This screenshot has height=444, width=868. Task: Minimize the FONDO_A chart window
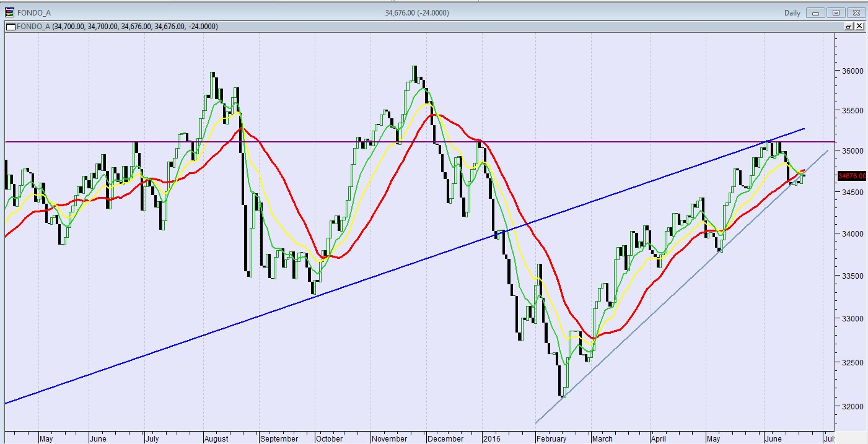(816, 12)
